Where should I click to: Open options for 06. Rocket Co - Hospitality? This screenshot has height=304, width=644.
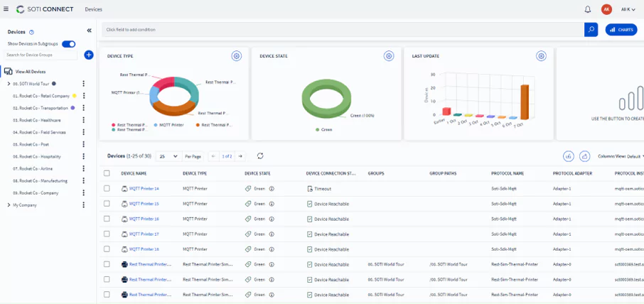[x=84, y=156]
